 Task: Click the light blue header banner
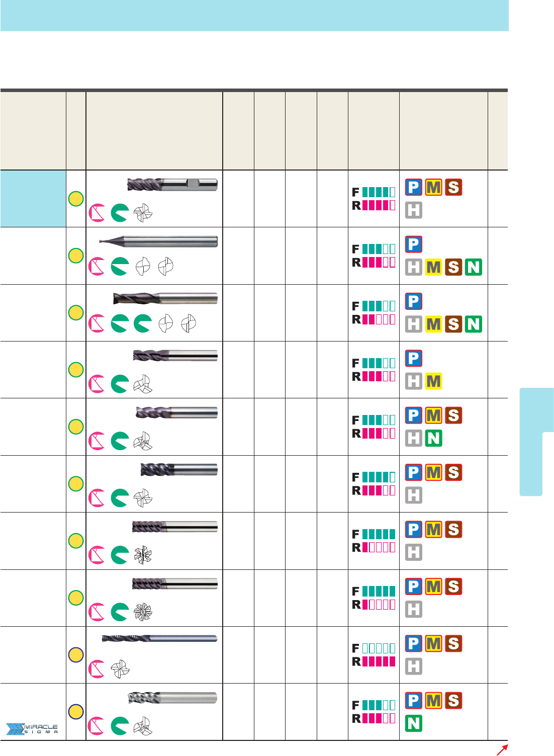click(254, 16)
